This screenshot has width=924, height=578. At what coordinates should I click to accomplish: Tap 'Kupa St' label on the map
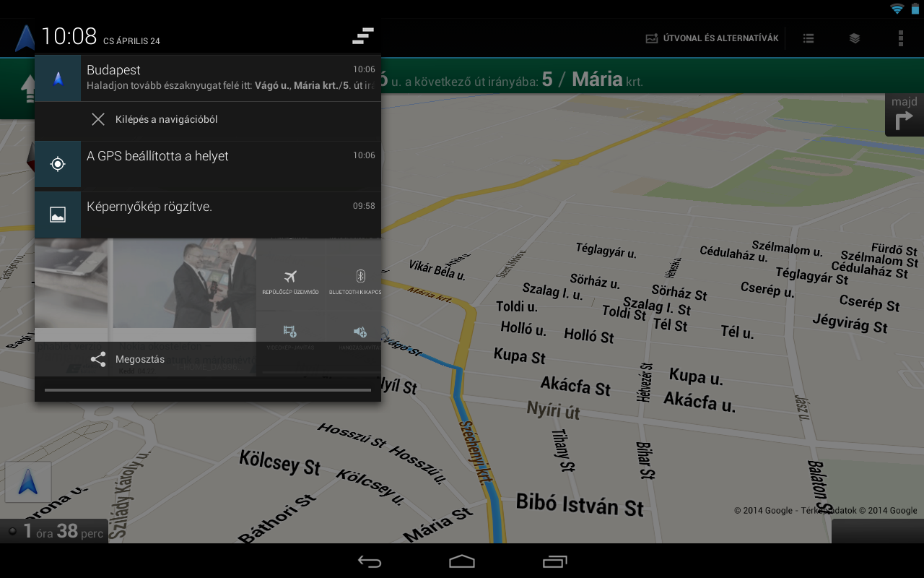pos(520,355)
